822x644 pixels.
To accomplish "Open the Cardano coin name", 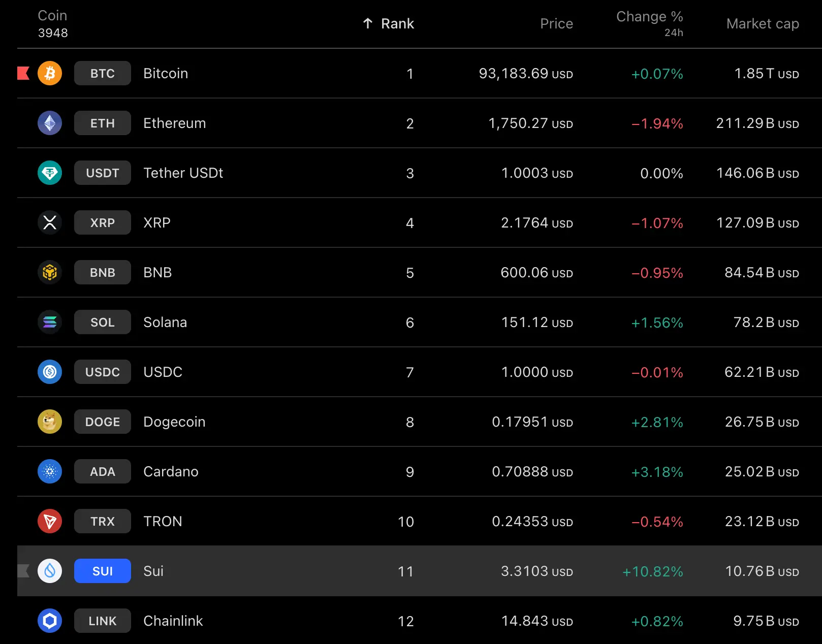I will (x=171, y=471).
